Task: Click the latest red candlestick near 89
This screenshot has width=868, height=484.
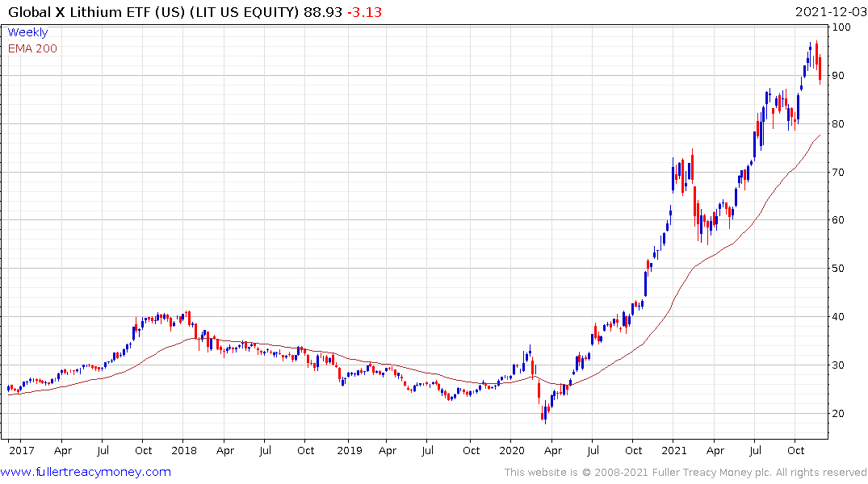Action: 820,69
